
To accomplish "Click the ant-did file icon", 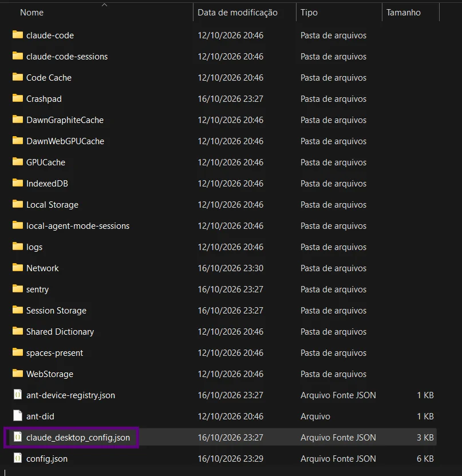I will [x=18, y=416].
